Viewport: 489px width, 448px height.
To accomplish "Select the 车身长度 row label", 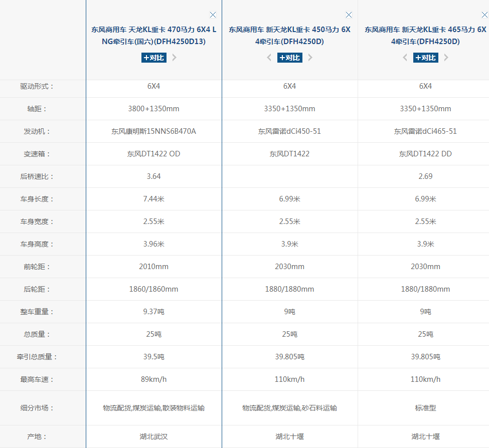I will (37, 199).
